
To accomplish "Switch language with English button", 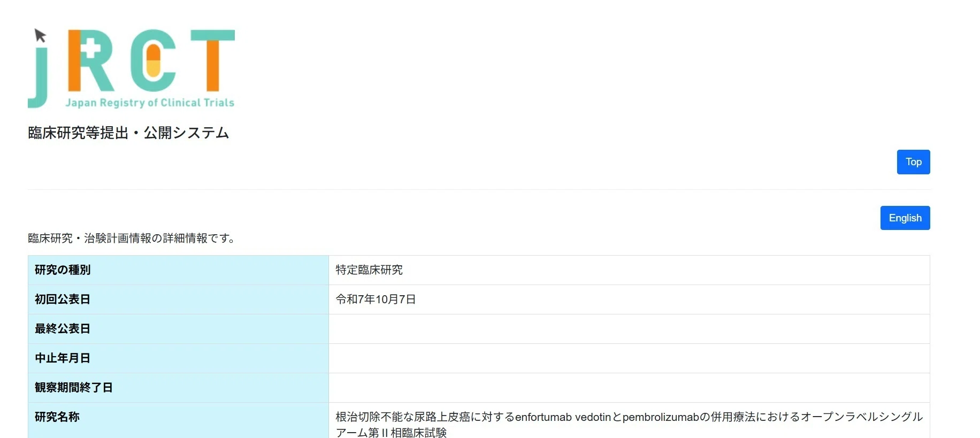I will (x=905, y=218).
